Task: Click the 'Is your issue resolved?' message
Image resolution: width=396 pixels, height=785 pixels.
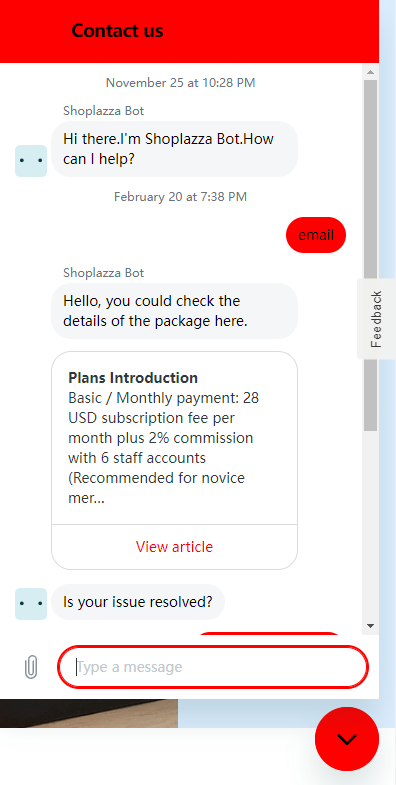Action: click(x=138, y=602)
